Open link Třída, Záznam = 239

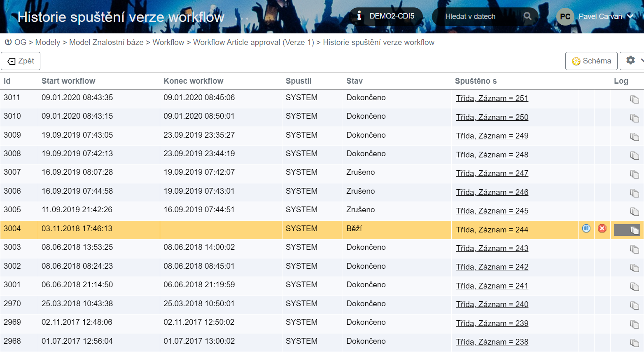[492, 323]
